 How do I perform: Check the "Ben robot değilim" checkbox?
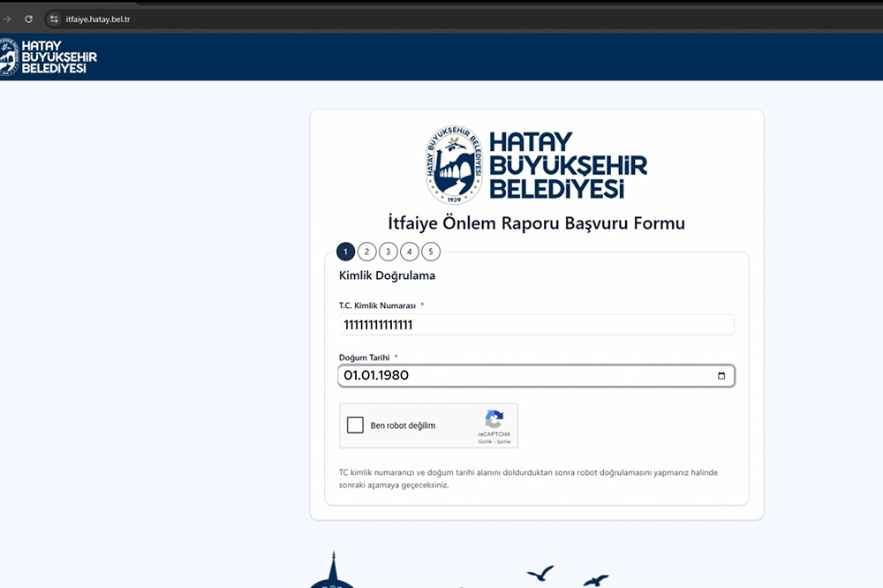click(355, 426)
